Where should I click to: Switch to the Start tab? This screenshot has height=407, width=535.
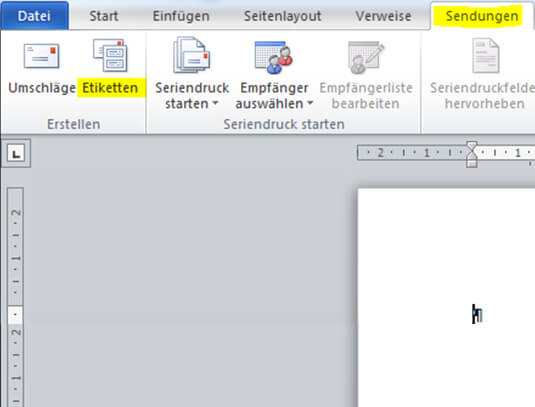[x=104, y=16]
